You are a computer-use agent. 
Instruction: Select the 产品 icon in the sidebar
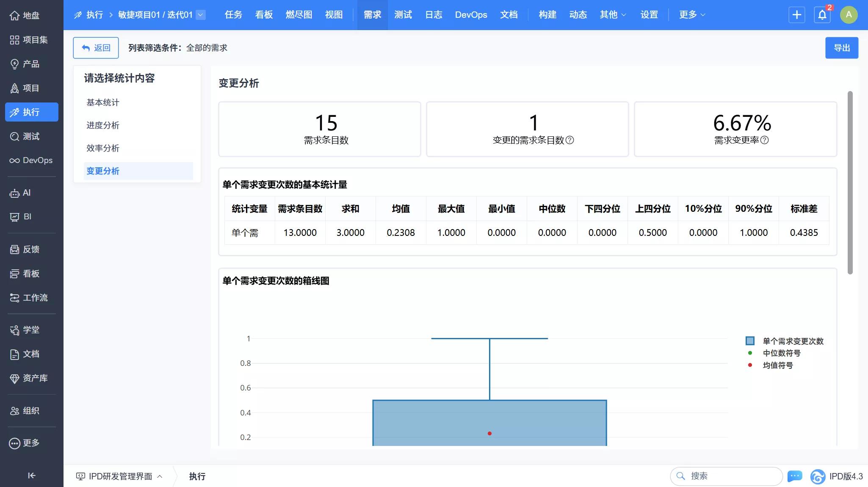(15, 64)
